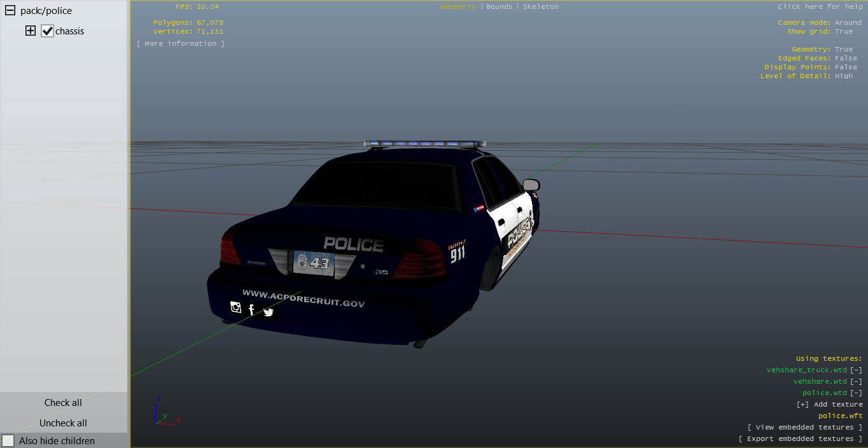
Task: Collapse the pack:/police tree node
Action: click(10, 11)
